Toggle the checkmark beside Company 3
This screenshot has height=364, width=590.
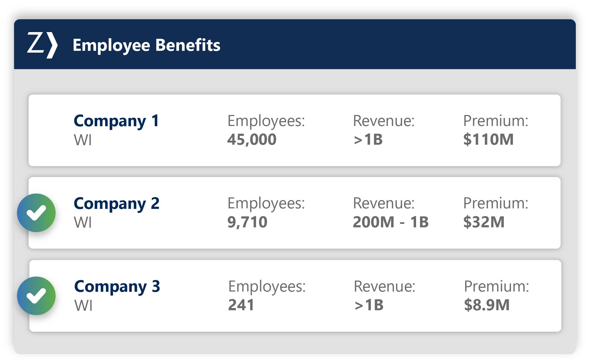point(36,296)
